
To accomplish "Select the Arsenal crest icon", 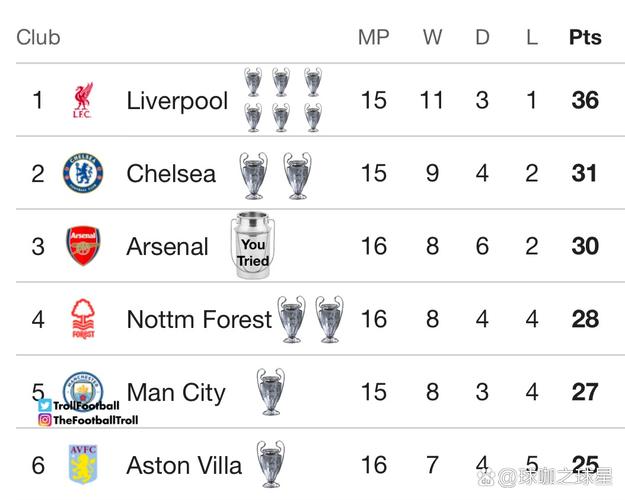I will (83, 246).
